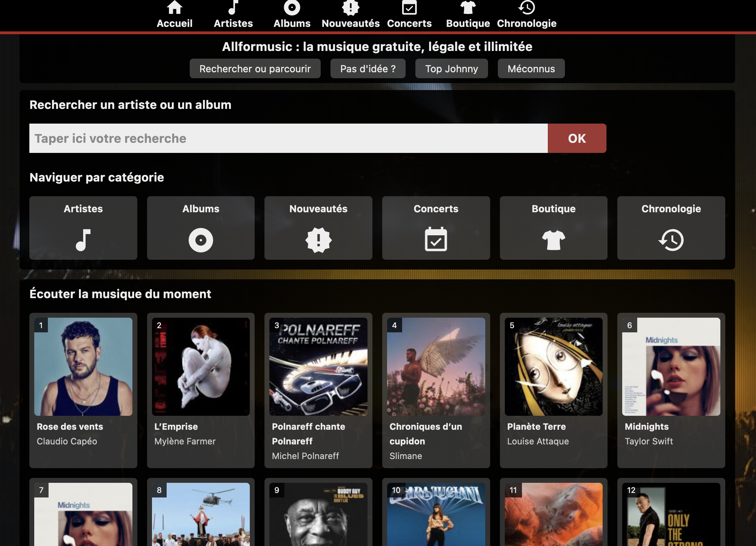Select the Artistes category tile music note
This screenshot has height=546, width=756.
(83, 240)
